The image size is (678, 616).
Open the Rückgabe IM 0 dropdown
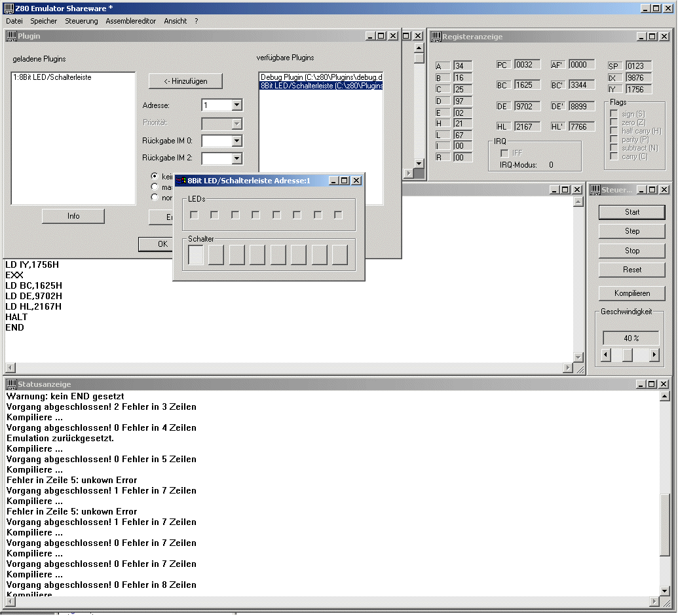(x=236, y=141)
